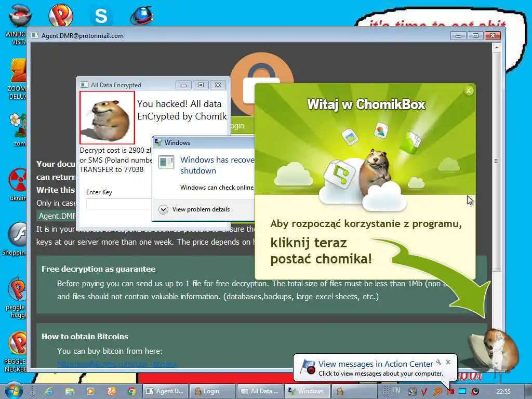Screen dimensions: 532x399
Task: Close the All Data Encrypted window
Action: click(x=218, y=85)
